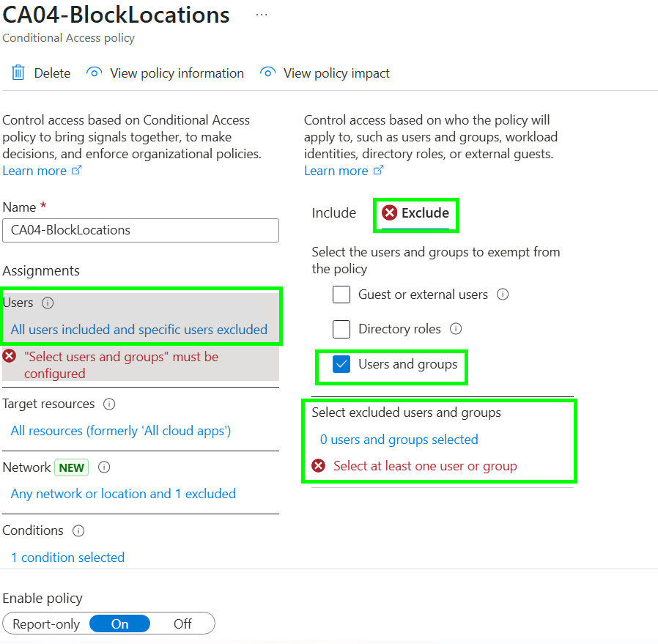The height and width of the screenshot is (644, 658).
Task: Click the Delete trash can icon
Action: pyautogui.click(x=18, y=73)
